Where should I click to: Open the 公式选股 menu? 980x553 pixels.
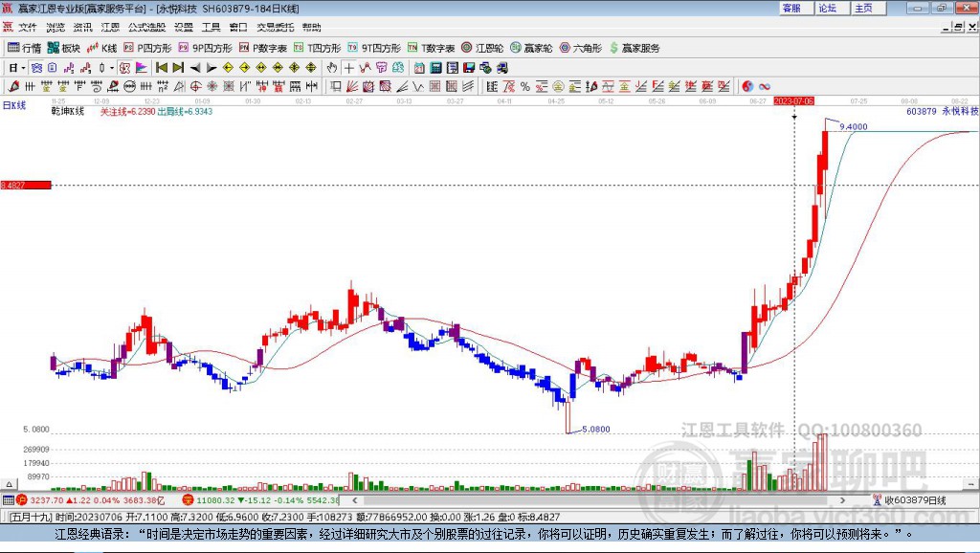point(146,27)
